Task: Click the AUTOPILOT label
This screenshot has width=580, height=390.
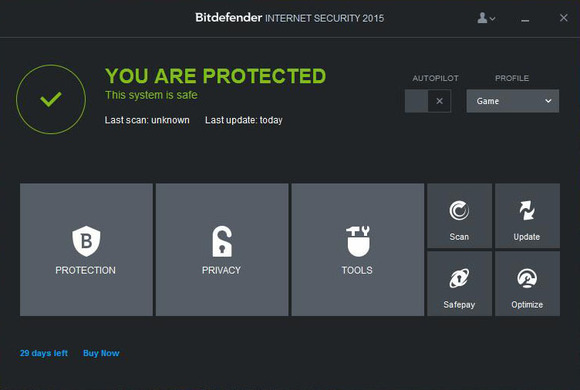Action: pyautogui.click(x=435, y=78)
